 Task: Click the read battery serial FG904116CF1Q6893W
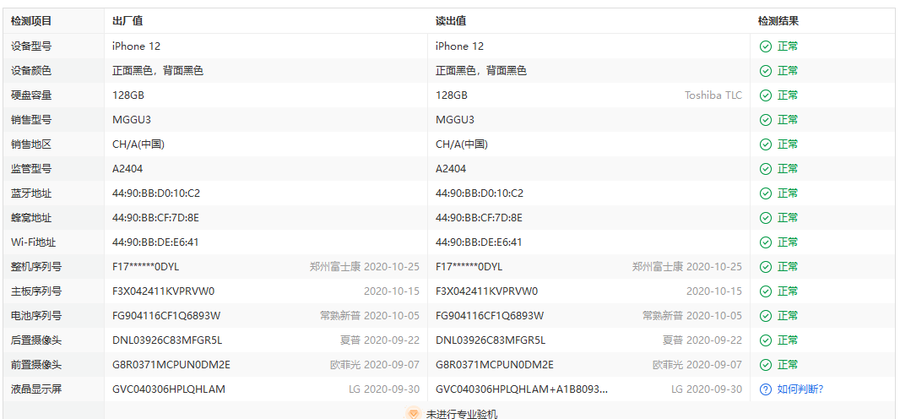click(490, 316)
